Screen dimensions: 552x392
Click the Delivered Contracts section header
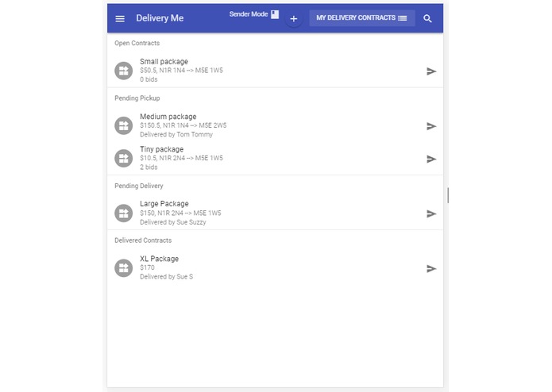[143, 240]
